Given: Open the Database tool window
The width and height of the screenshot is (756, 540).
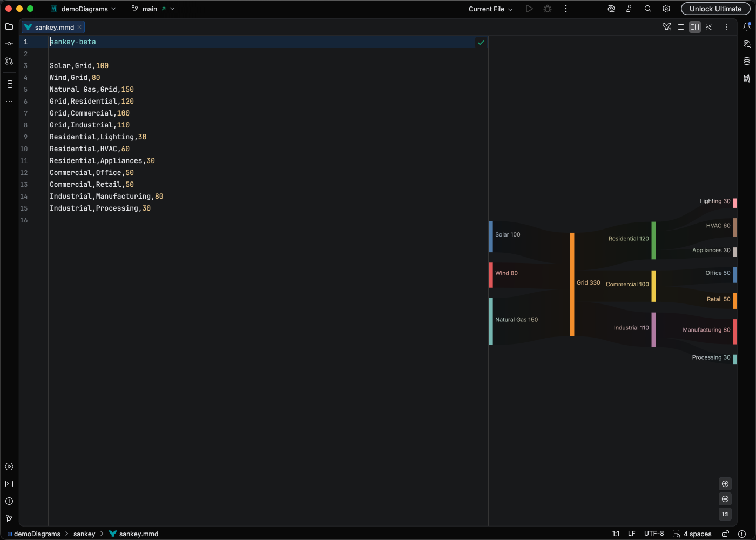Looking at the screenshot, I should tap(747, 61).
